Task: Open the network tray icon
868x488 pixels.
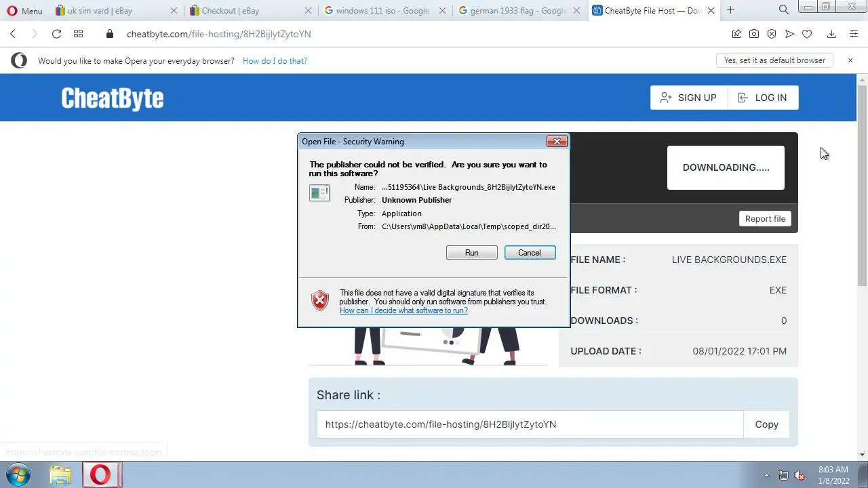Action: (x=783, y=475)
